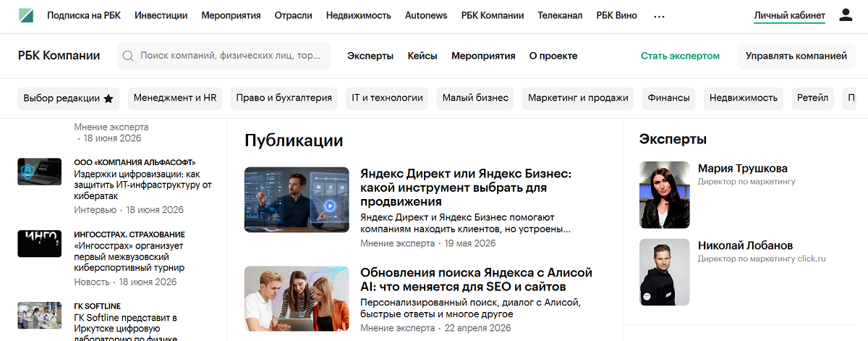This screenshot has height=341, width=868.
Task: Click the RBC logo icon
Action: (26, 15)
